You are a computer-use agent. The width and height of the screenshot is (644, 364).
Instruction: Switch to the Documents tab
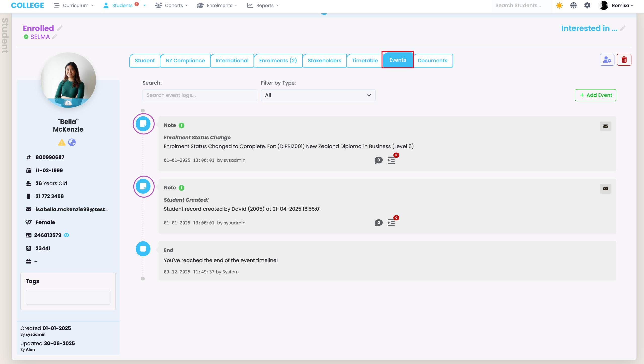432,61
